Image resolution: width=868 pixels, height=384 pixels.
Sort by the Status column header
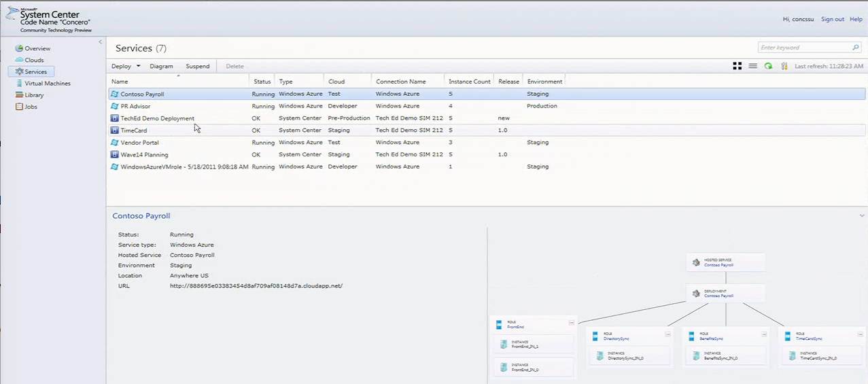click(262, 82)
